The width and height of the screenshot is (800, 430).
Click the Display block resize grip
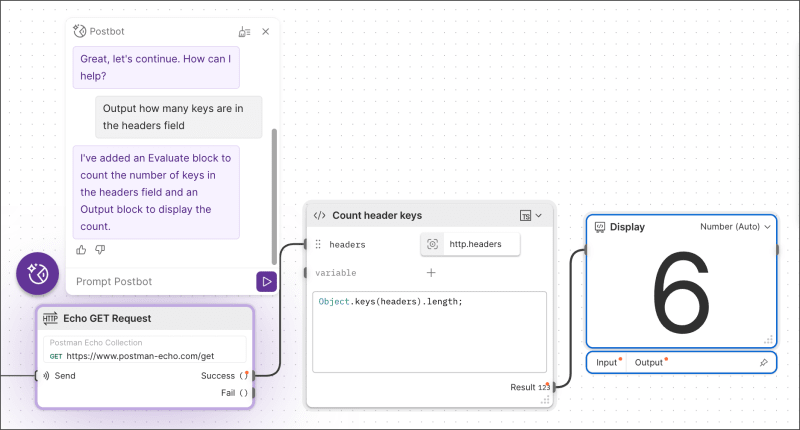click(768, 340)
